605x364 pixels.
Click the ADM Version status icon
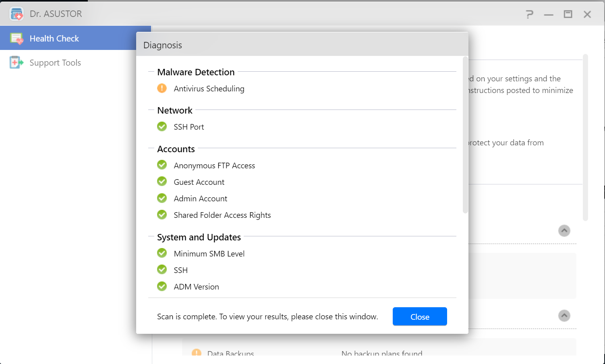(x=162, y=286)
